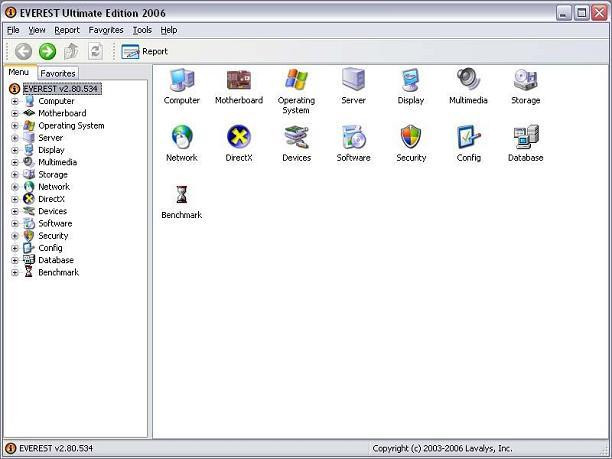
Task: Open the Storage icon in main pane
Action: click(525, 80)
